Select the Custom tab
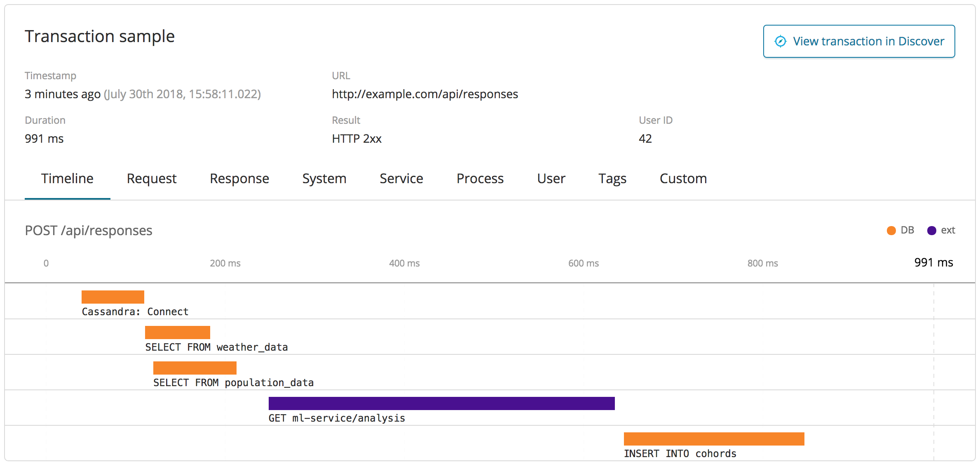 click(683, 178)
